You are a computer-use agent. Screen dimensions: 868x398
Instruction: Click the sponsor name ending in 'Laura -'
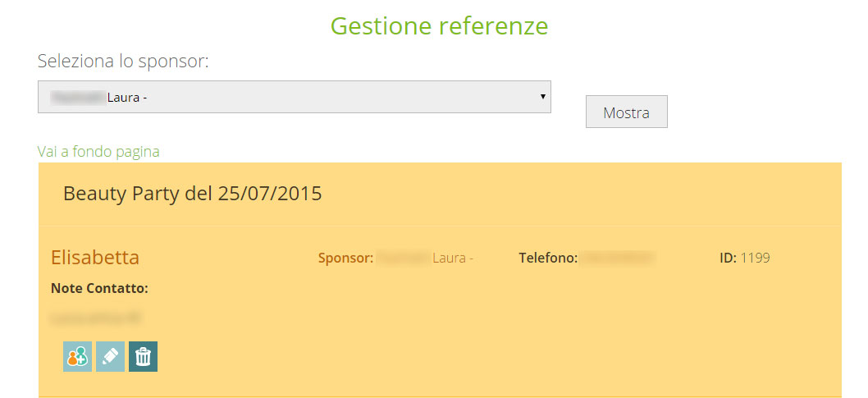coord(425,258)
